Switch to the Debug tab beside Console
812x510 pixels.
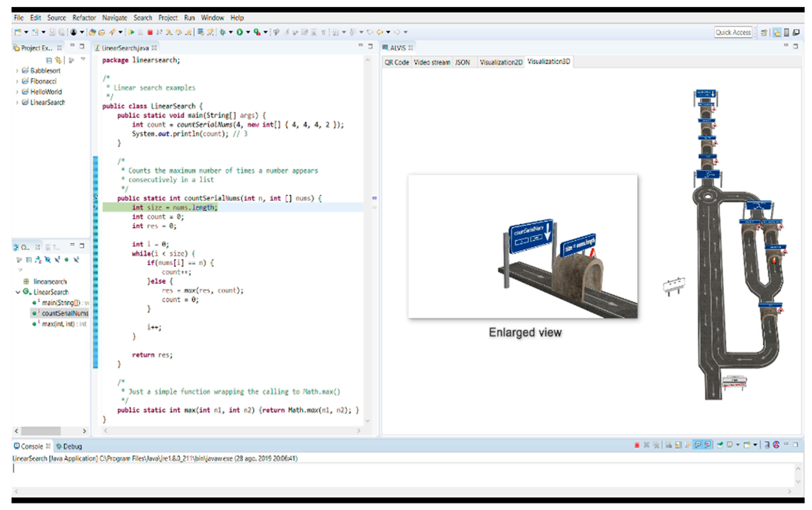pos(69,446)
